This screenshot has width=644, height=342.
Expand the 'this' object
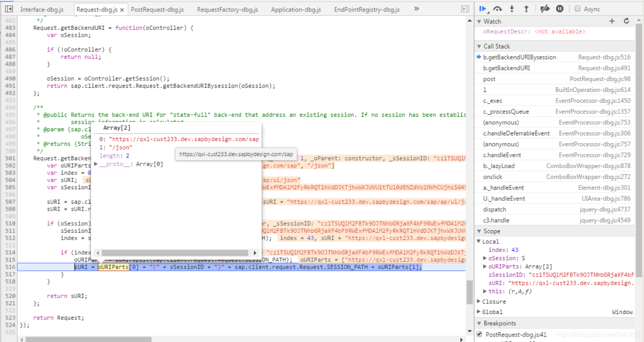[485, 291]
